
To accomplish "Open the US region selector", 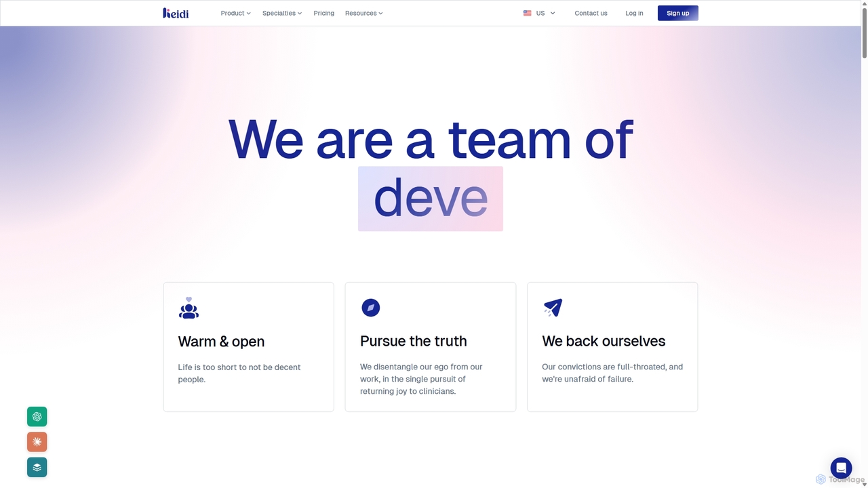I will tap(539, 13).
